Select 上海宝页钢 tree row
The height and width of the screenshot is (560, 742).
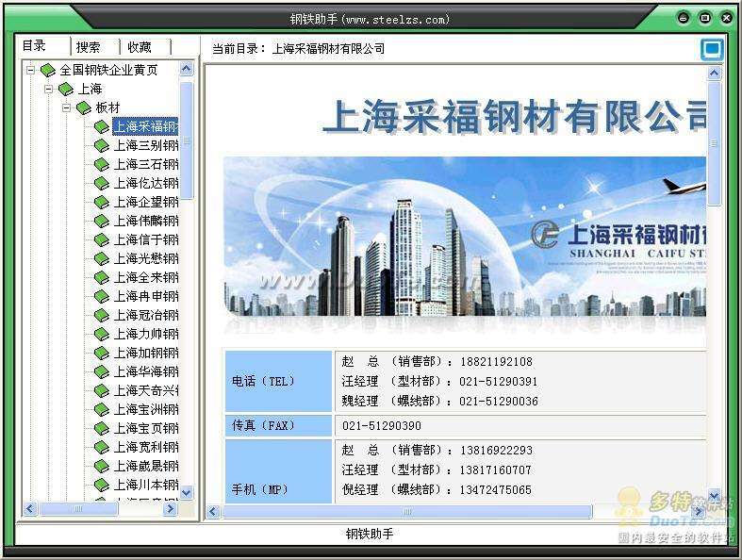coord(146,428)
